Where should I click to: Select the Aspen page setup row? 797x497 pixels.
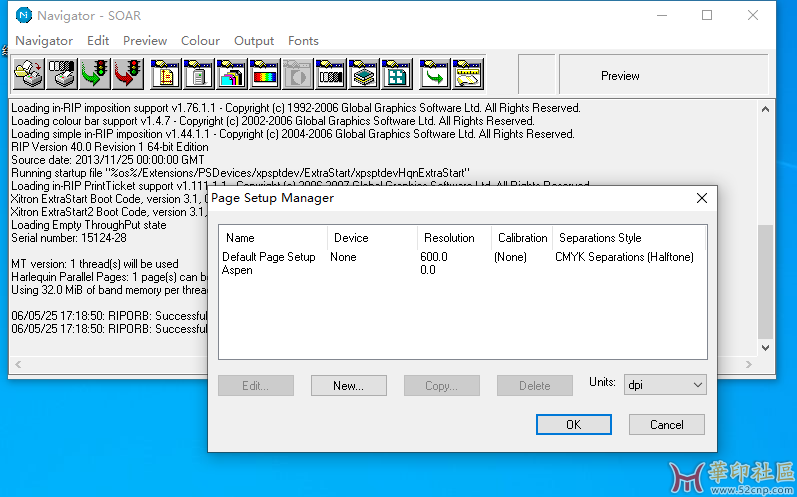coord(463,270)
